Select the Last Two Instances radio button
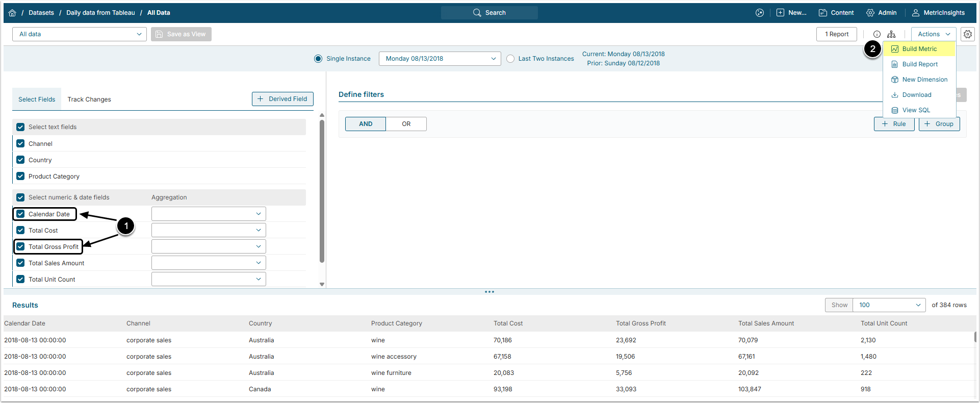Viewport: 980px width, 403px height. (510, 59)
